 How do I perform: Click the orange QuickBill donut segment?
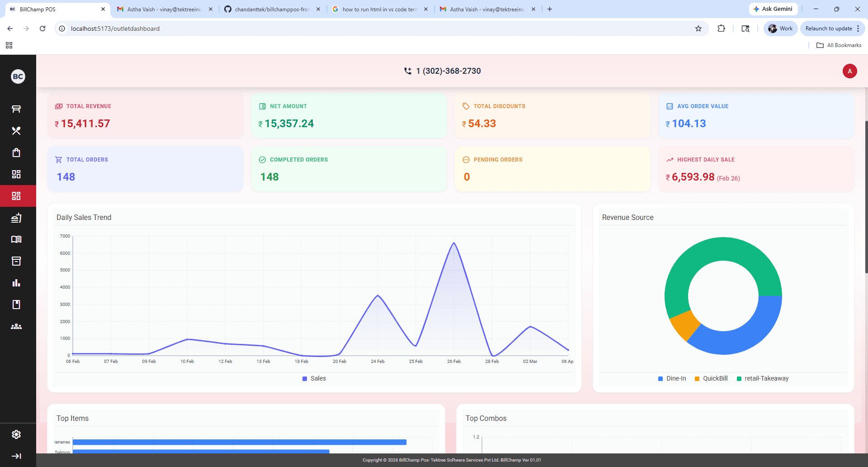pos(685,325)
